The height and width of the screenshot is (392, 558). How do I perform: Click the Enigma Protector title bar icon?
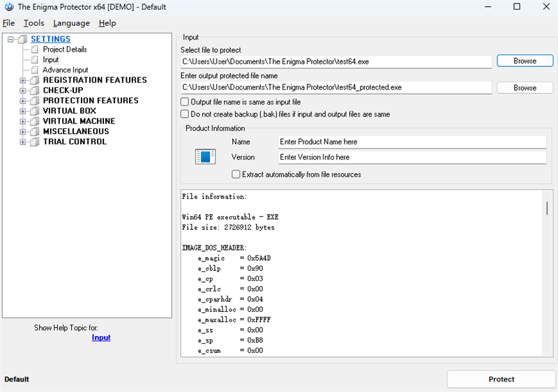pos(9,7)
